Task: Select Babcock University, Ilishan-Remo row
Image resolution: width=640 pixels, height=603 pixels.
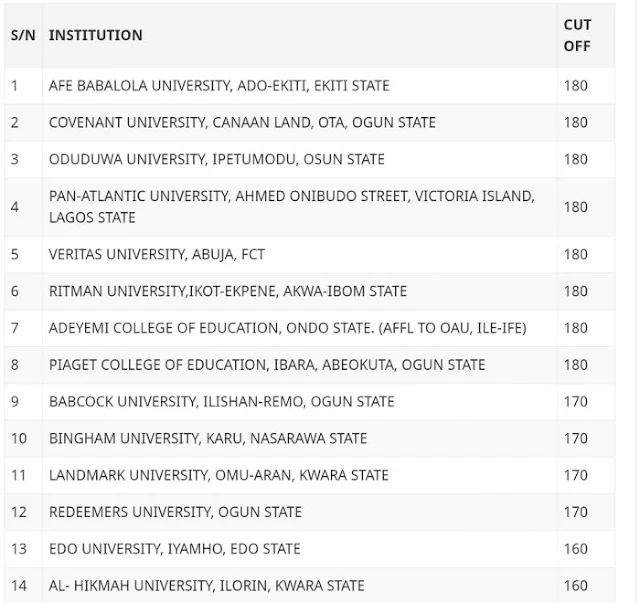Action: (x=221, y=402)
